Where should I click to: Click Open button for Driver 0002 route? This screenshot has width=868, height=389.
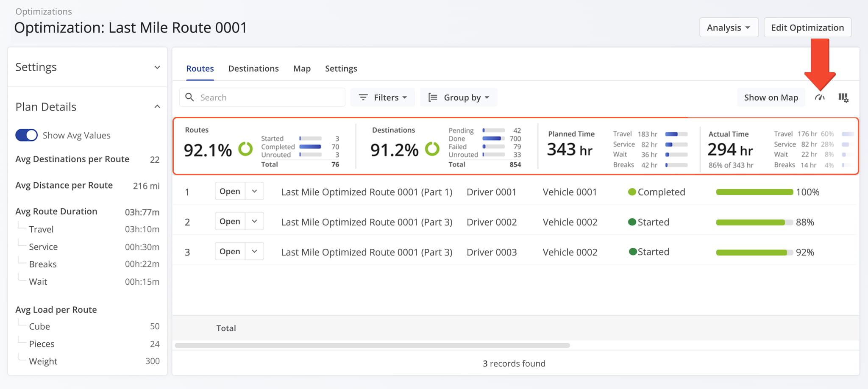click(x=230, y=221)
